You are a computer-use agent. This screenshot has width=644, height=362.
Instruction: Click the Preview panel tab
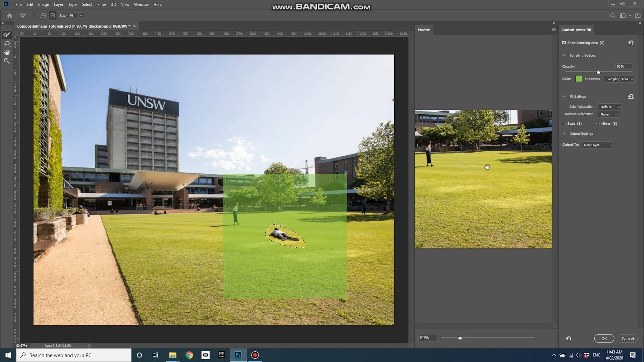(x=424, y=30)
